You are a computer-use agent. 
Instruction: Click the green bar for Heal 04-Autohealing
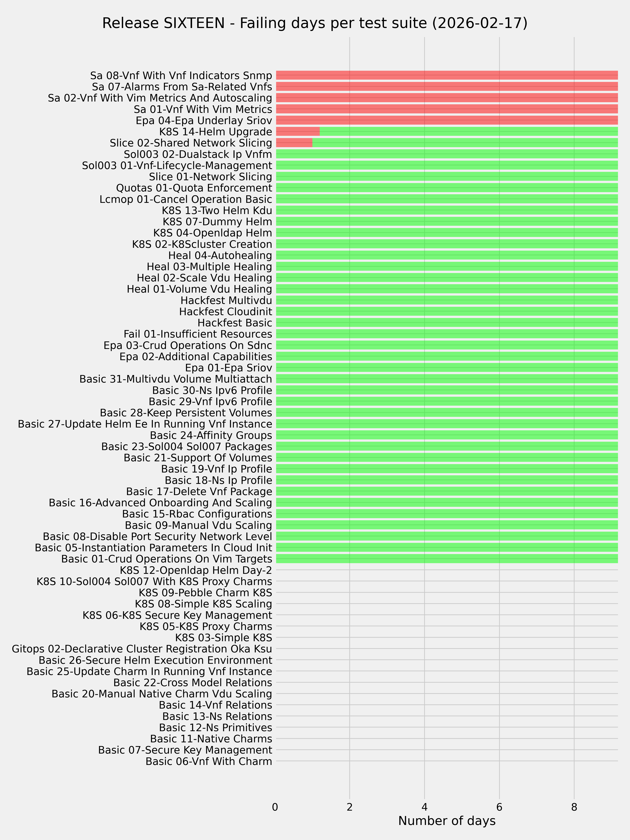pyautogui.click(x=447, y=255)
